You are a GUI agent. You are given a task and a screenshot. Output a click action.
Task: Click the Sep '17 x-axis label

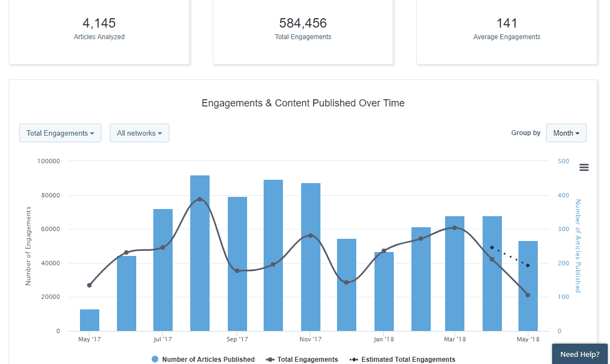[237, 339]
